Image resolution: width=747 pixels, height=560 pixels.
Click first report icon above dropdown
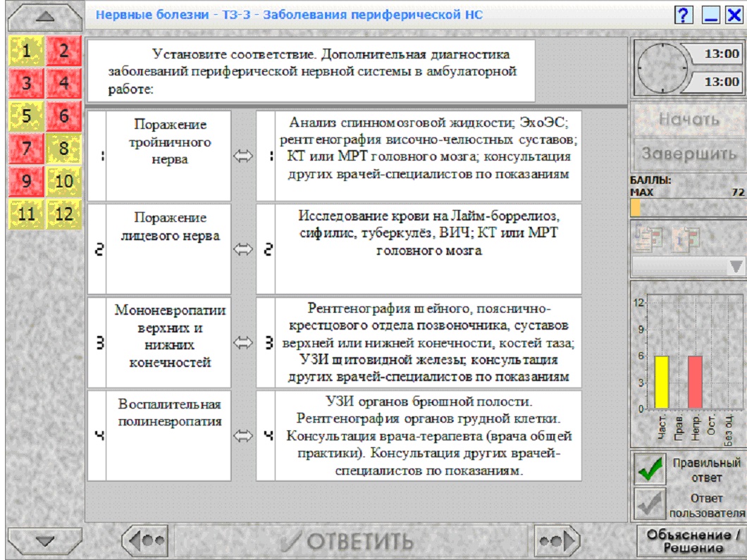click(649, 237)
